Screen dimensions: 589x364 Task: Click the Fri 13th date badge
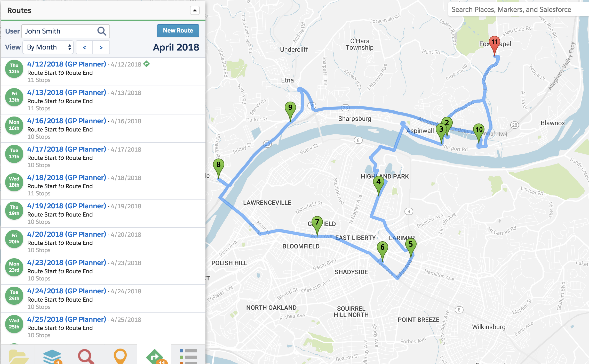14,97
